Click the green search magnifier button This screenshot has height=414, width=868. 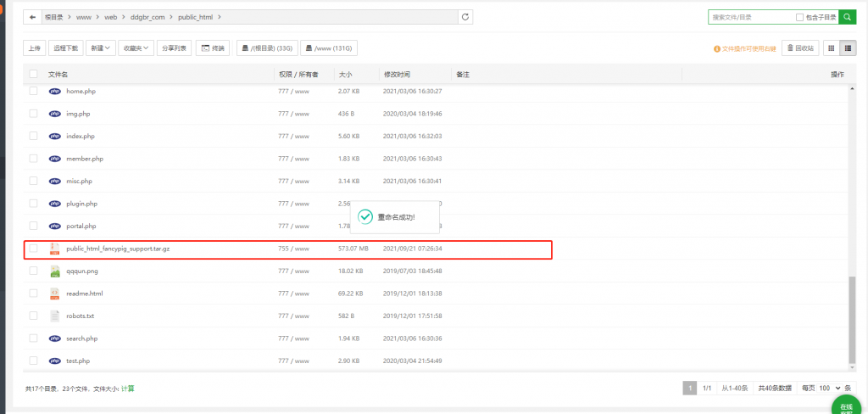(x=847, y=17)
